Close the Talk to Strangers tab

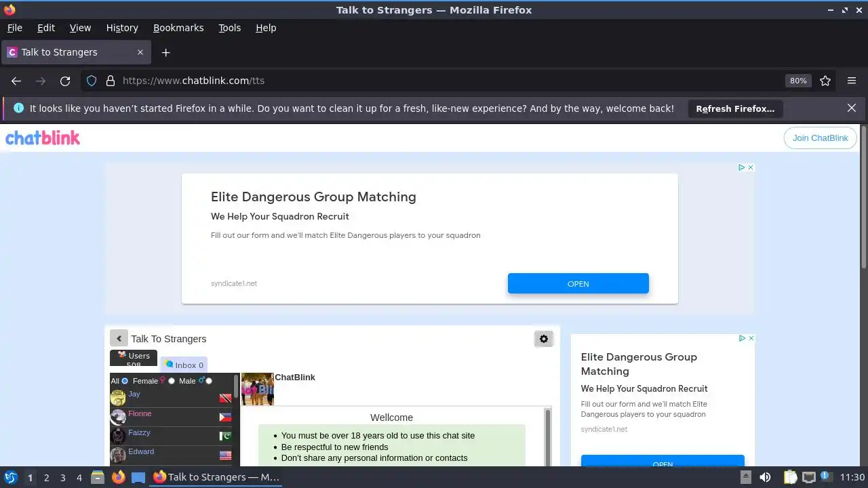(140, 52)
